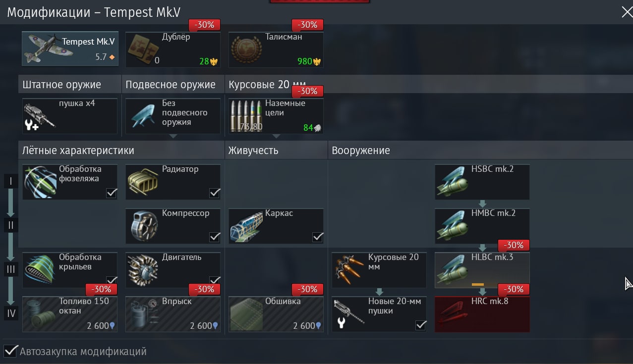Viewport: 633px width, 364px height.
Task: Expand the Без подвесного оружия selector
Action: [x=173, y=136]
